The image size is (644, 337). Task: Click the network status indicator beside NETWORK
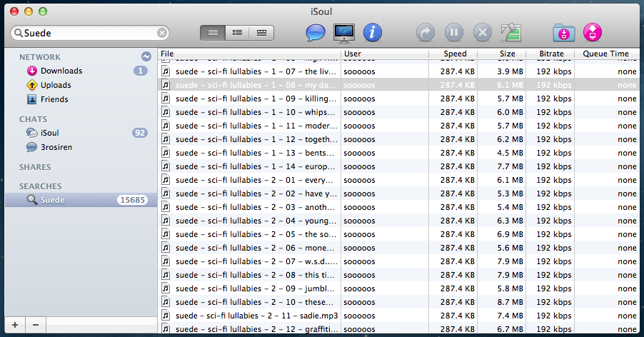point(146,56)
